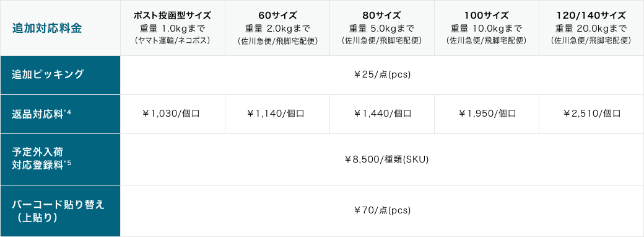Image resolution: width=644 pixels, height=237 pixels.
Task: Click the footnote *5 marker after 対応登録料
Action: 68,163
